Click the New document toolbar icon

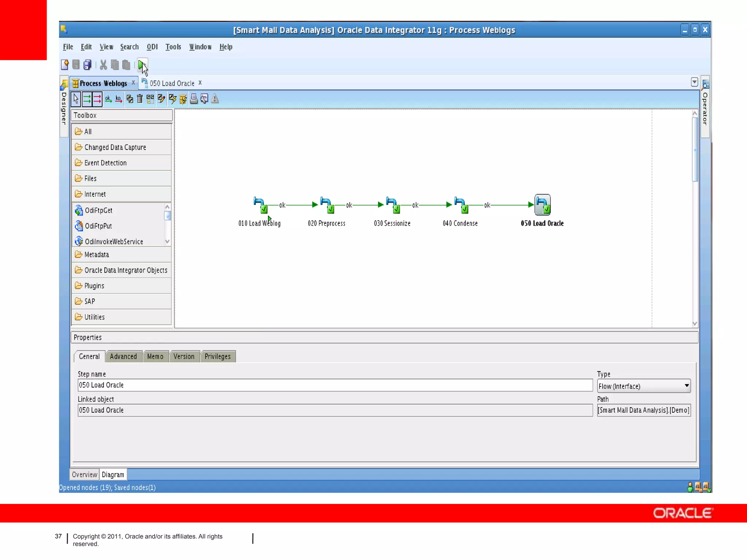[65, 65]
